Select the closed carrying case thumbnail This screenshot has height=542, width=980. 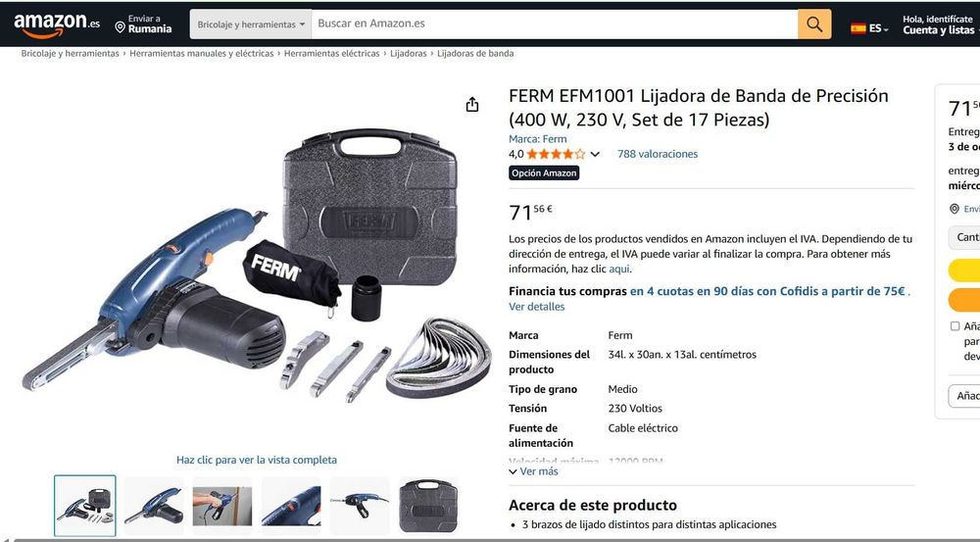(x=428, y=505)
